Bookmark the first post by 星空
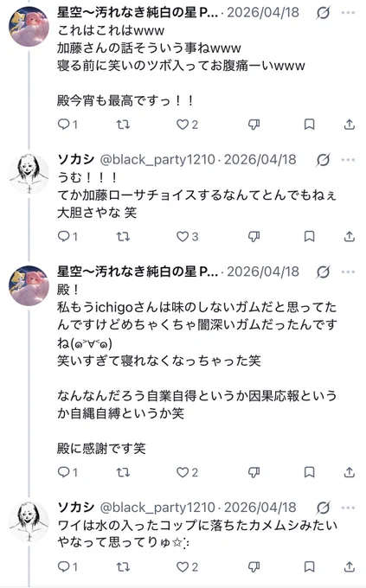Viewport: 366px width, 588px height. [309, 125]
